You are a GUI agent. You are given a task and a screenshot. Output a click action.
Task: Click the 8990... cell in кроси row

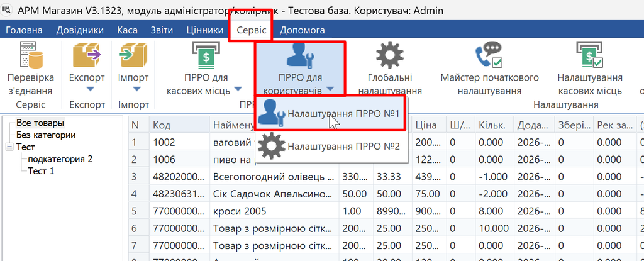tap(393, 211)
